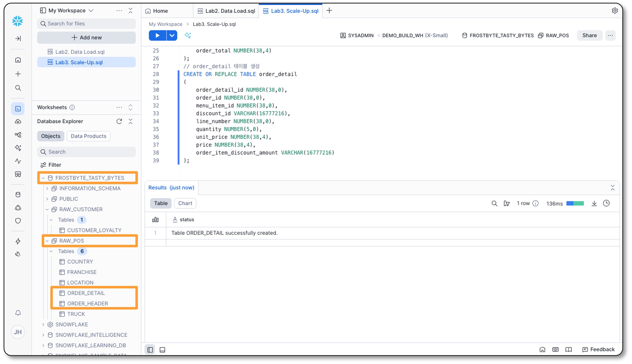This screenshot has height=364, width=632.
Task: Open the column statistics chart icon
Action: [x=155, y=220]
